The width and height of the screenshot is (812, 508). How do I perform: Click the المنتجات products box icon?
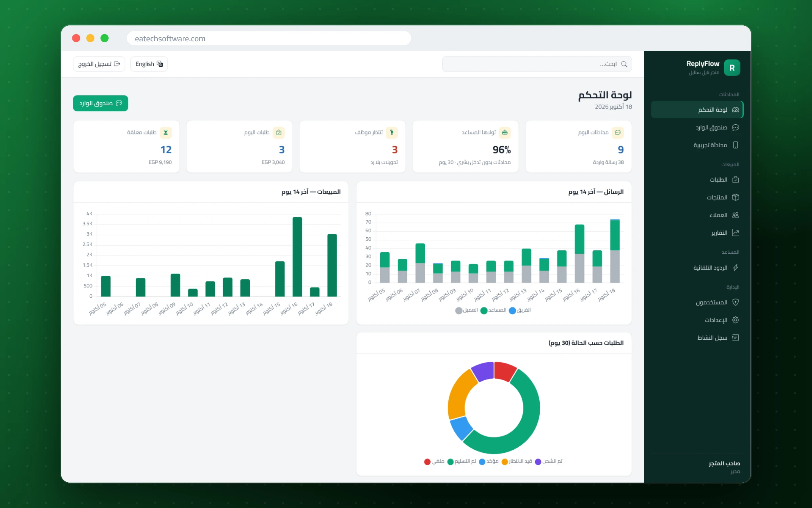point(736,197)
